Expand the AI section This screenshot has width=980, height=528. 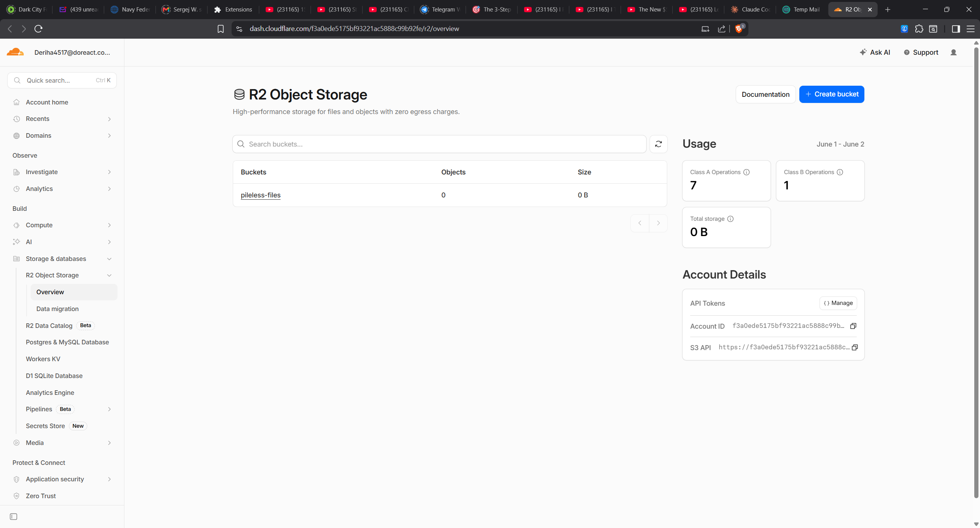pos(62,242)
